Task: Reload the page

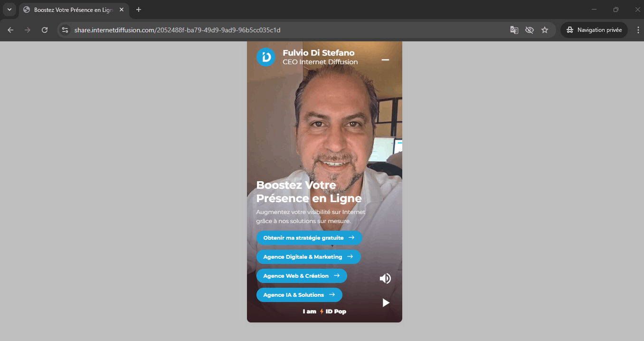Action: (45, 30)
